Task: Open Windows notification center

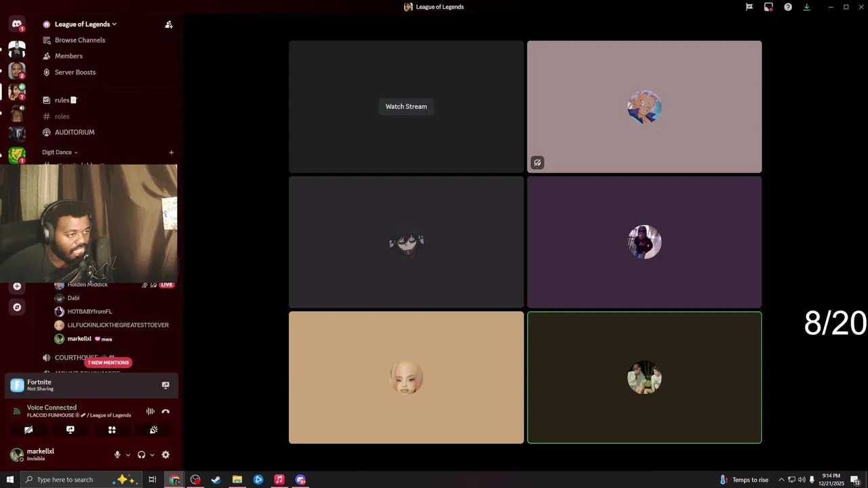Action: pos(856,480)
